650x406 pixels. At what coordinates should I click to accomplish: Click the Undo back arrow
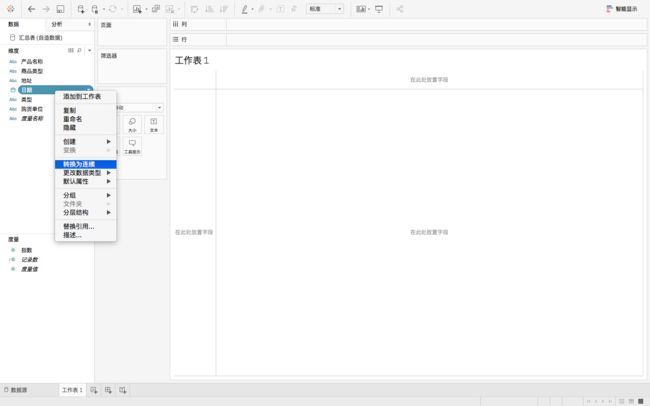point(31,9)
